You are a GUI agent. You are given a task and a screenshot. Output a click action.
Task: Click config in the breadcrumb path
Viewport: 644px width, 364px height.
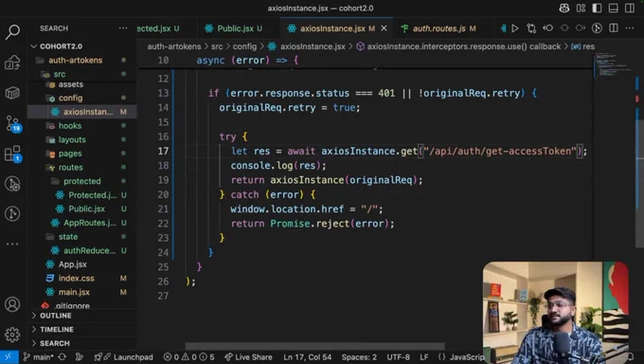[x=244, y=46]
